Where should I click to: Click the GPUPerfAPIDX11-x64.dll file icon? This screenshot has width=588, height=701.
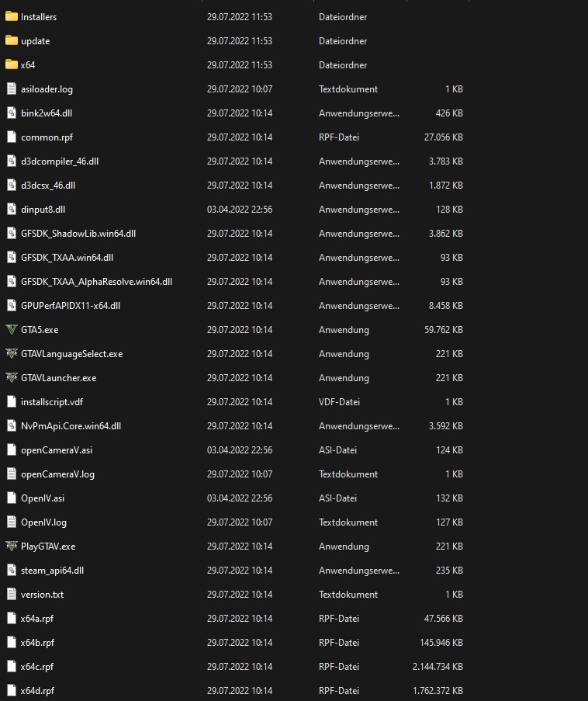[x=12, y=306]
